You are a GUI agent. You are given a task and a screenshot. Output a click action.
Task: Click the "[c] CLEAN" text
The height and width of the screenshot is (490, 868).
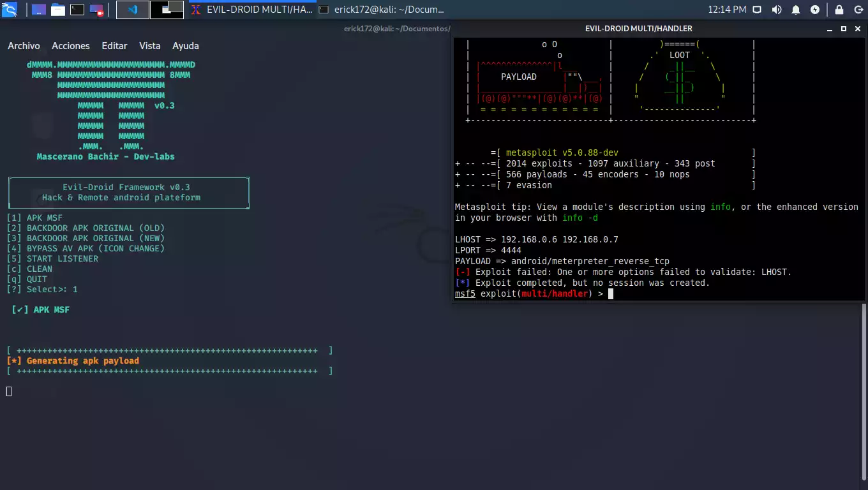(x=29, y=269)
